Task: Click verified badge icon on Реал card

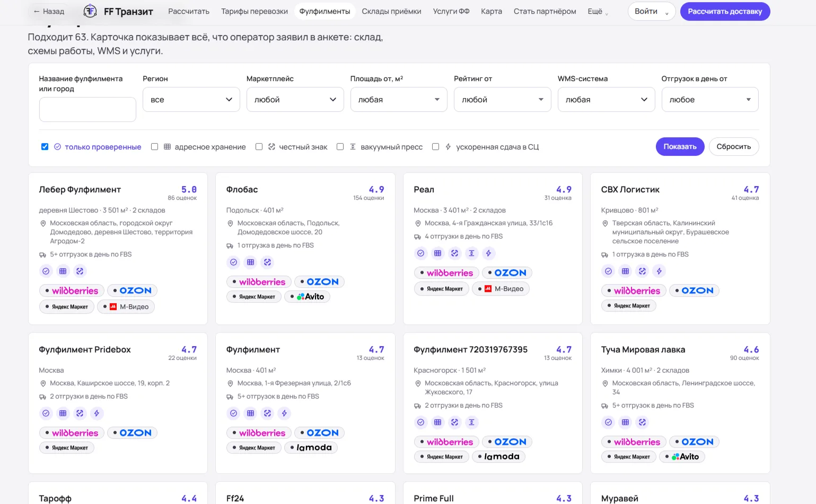Action: tap(420, 253)
